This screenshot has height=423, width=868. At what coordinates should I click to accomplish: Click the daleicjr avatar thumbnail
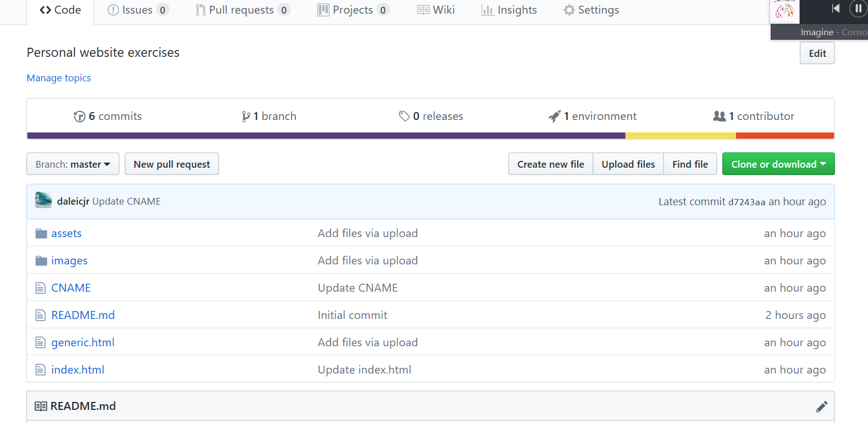click(x=43, y=200)
